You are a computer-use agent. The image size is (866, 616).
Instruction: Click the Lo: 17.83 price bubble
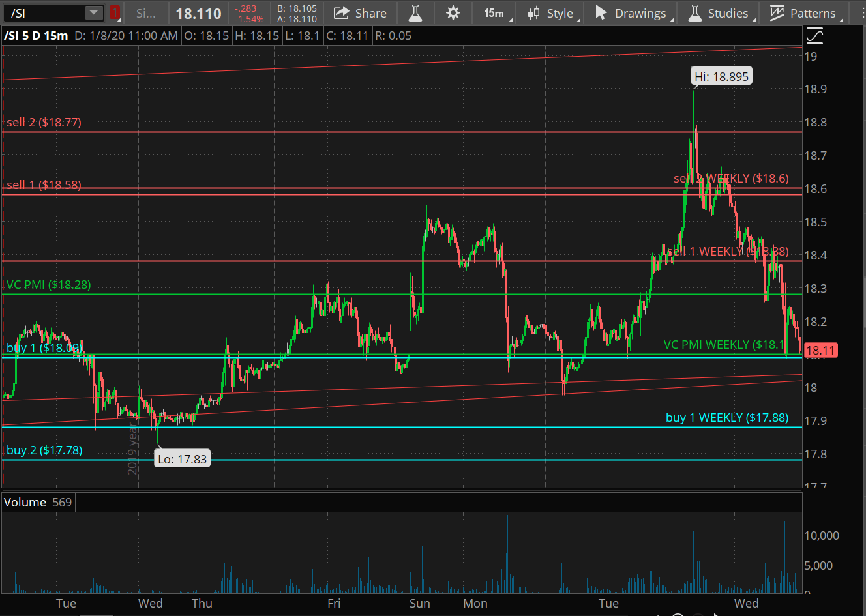point(182,459)
